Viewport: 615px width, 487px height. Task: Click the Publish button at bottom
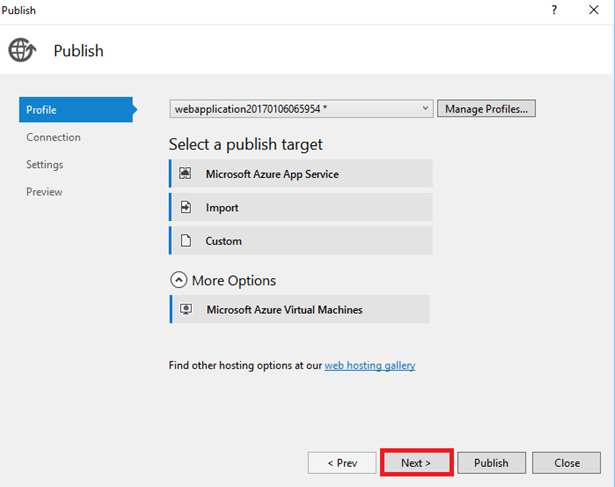tap(491, 463)
